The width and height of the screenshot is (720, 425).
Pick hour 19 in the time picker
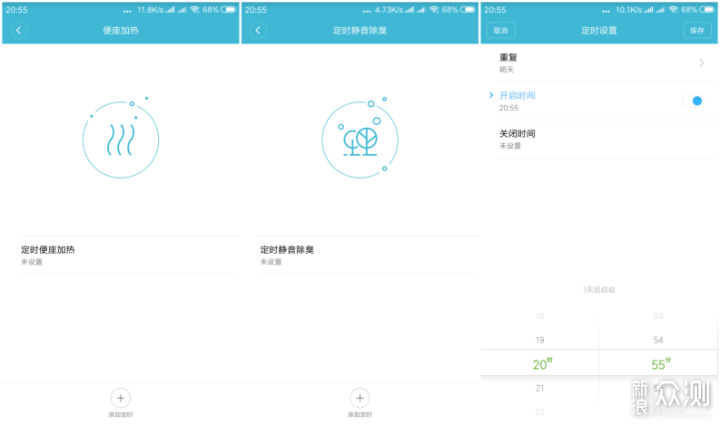coord(540,340)
